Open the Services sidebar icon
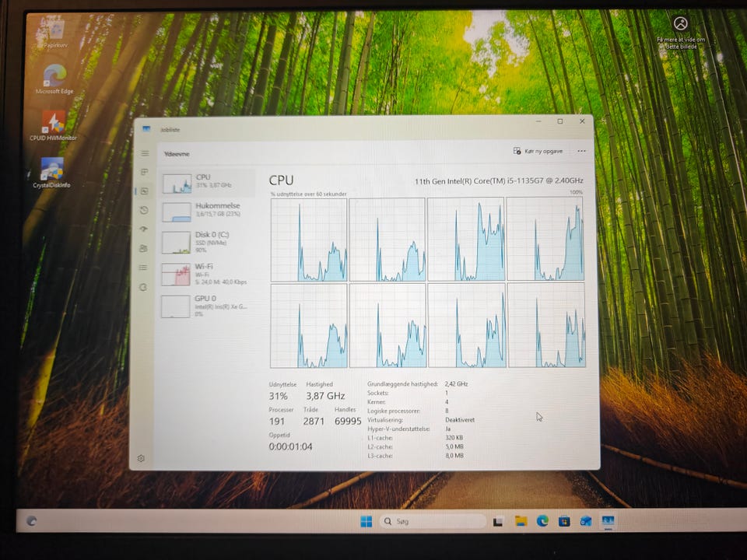Screen dimensions: 747x560 tap(143, 287)
